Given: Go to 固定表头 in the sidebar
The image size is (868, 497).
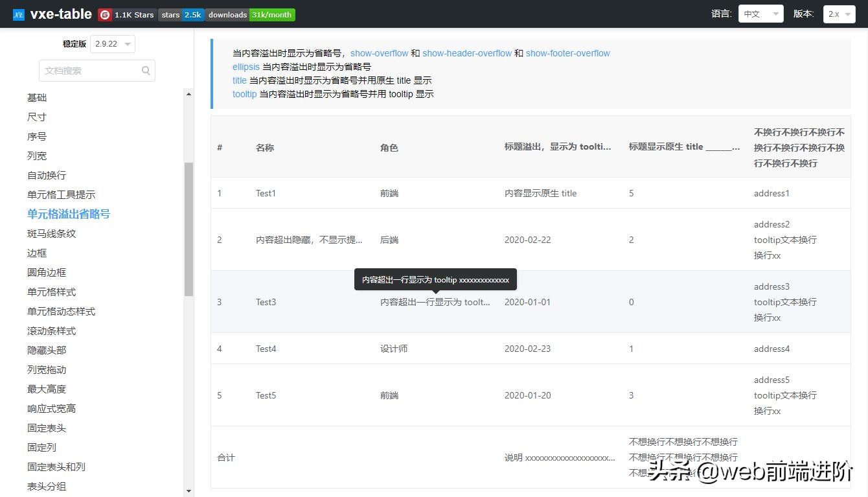Looking at the screenshot, I should 47,428.
